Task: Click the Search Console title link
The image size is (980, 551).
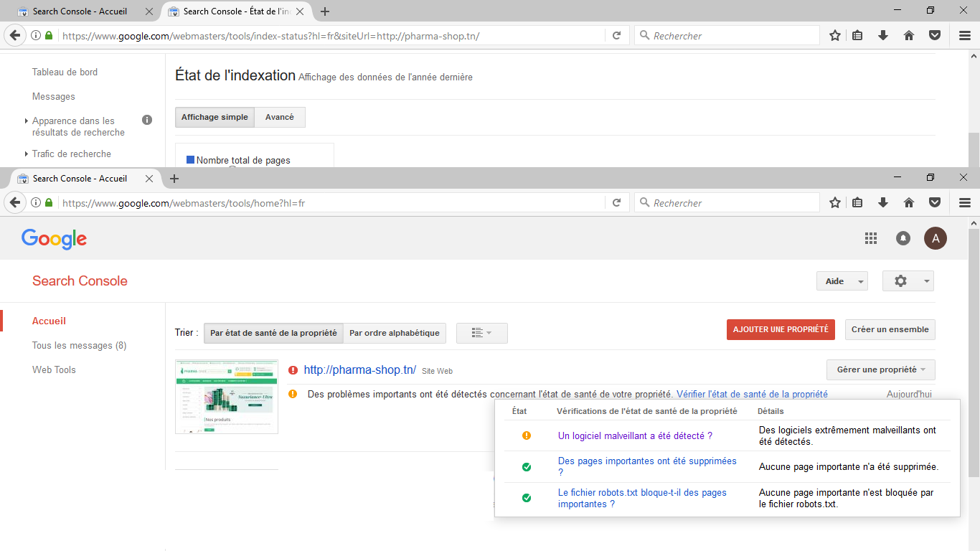Action: (80, 281)
